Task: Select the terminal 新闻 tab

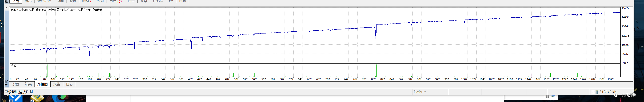Action: [60, 1]
